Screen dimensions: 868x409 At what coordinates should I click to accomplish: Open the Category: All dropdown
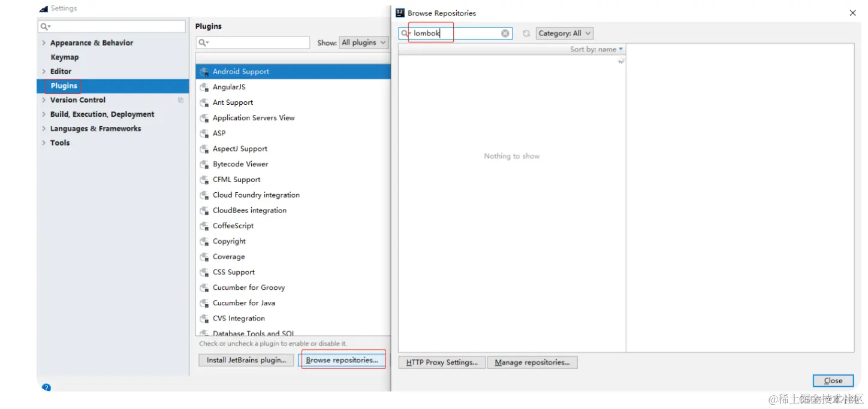pos(564,34)
